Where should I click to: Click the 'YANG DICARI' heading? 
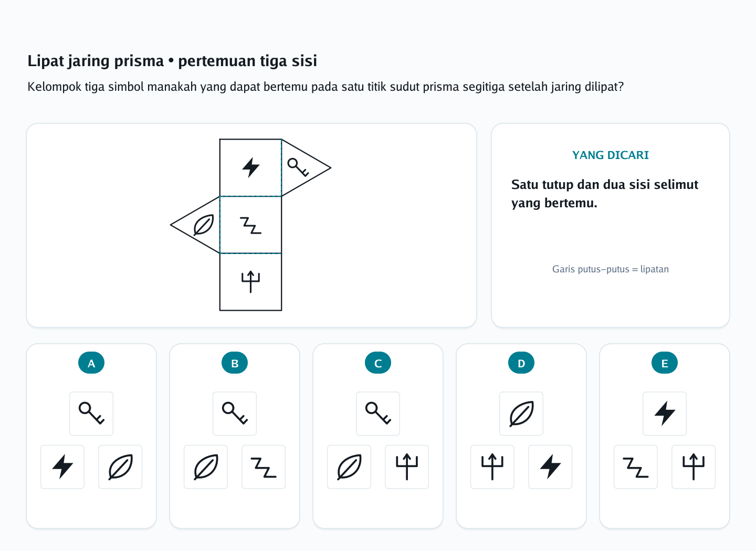[x=611, y=155]
